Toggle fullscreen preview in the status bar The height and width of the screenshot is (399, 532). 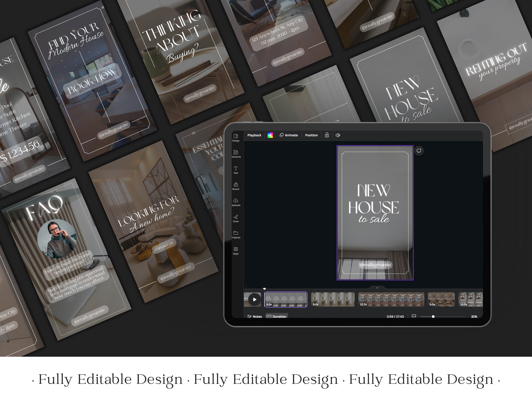click(x=414, y=316)
